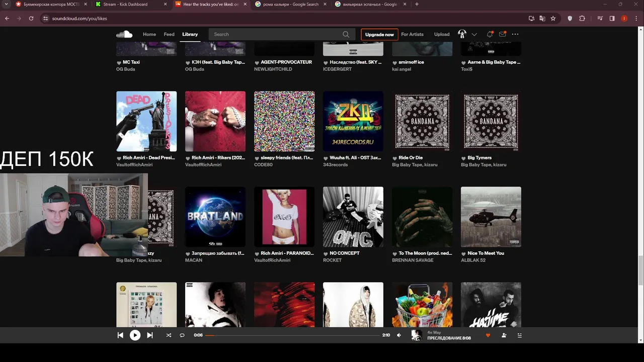Open artist link BRENNAN SAVAGE
Viewport: 644px width, 362px height.
click(x=413, y=260)
